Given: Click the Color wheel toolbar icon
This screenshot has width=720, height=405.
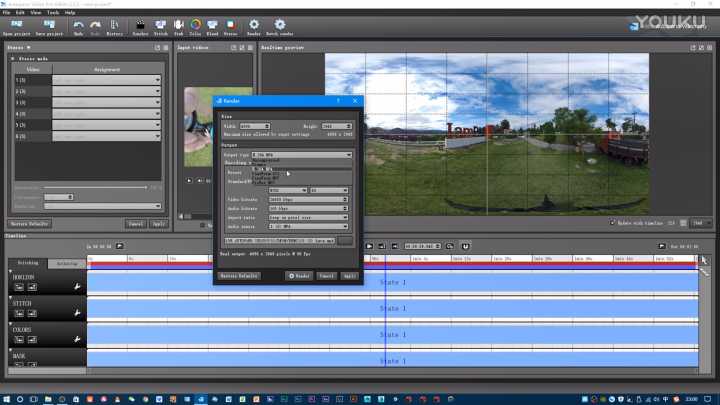Looking at the screenshot, I should [x=196, y=24].
